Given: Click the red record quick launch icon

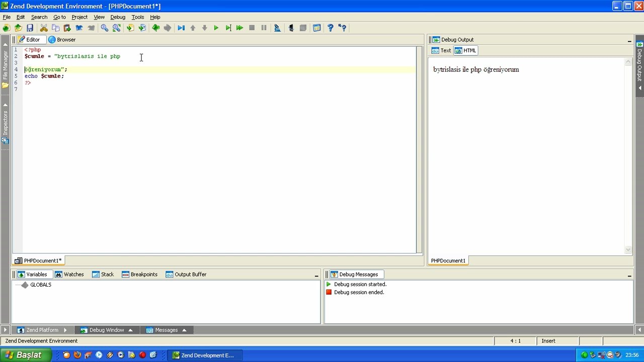Looking at the screenshot, I should pyautogui.click(x=142, y=355).
